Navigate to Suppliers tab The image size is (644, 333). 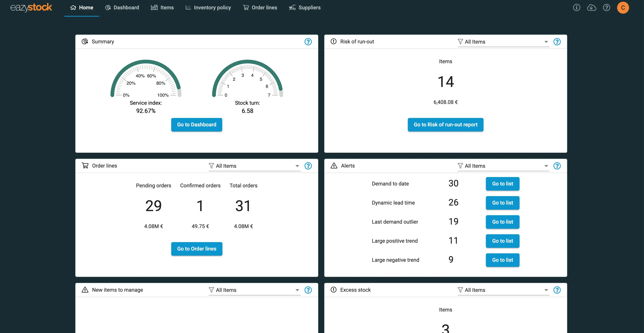click(x=305, y=7)
